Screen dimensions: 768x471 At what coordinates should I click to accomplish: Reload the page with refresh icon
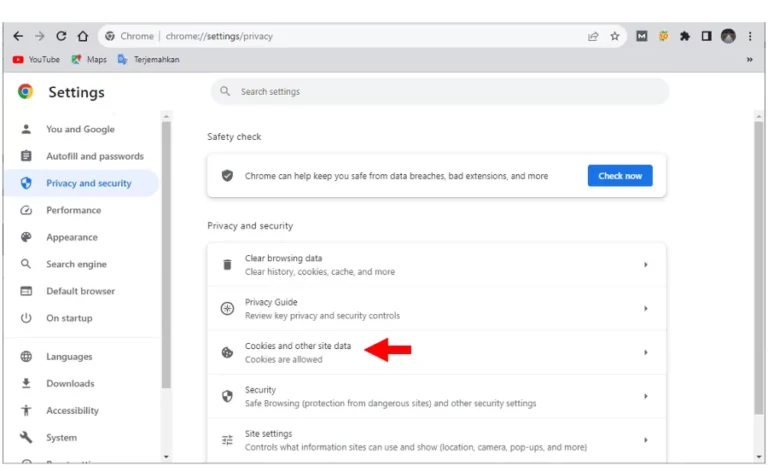coord(61,36)
